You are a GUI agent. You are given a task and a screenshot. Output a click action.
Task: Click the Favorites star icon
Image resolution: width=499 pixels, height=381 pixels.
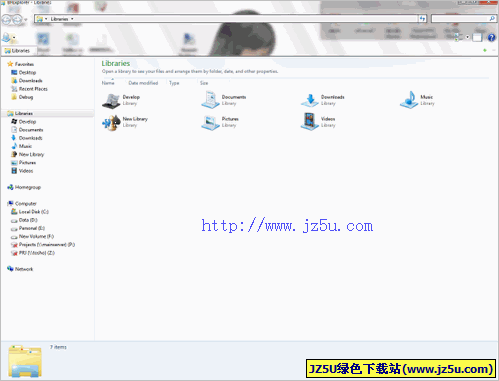pyautogui.click(x=10, y=64)
